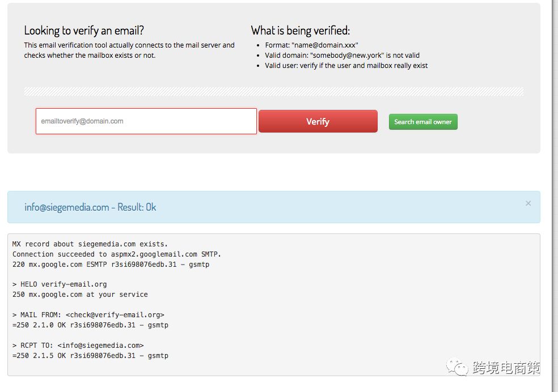Screen dimensions: 558x392
Task: Click the 'Valid user' bullet item
Action: tap(346, 66)
